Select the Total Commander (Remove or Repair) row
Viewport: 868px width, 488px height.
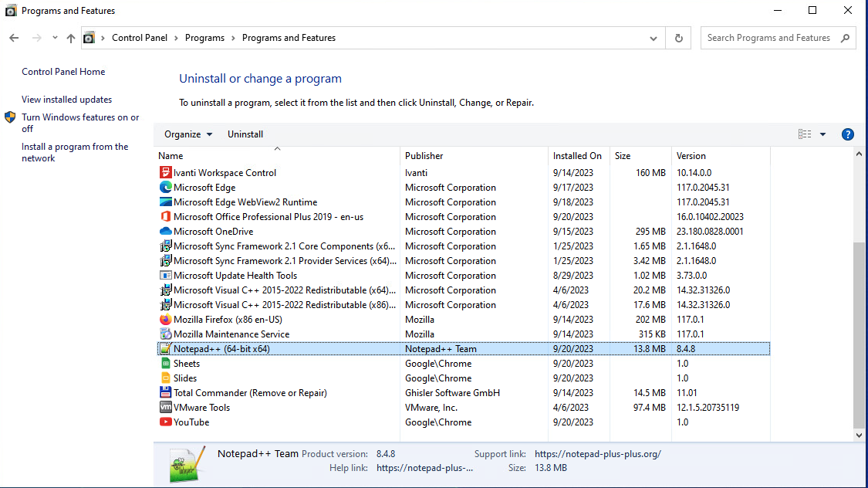tap(464, 393)
